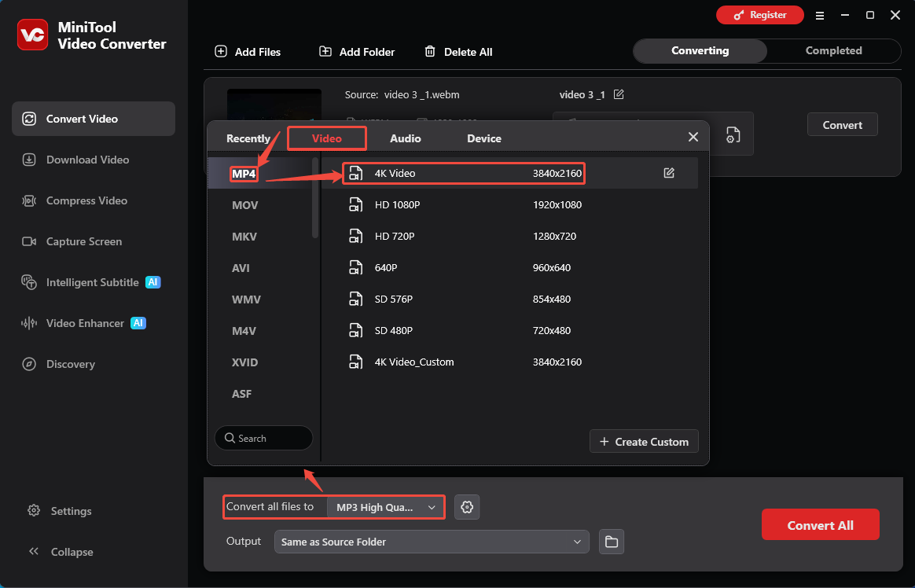Choose the 4K Video 3840x2160 preset
This screenshot has width=915, height=588.
pyautogui.click(x=510, y=173)
